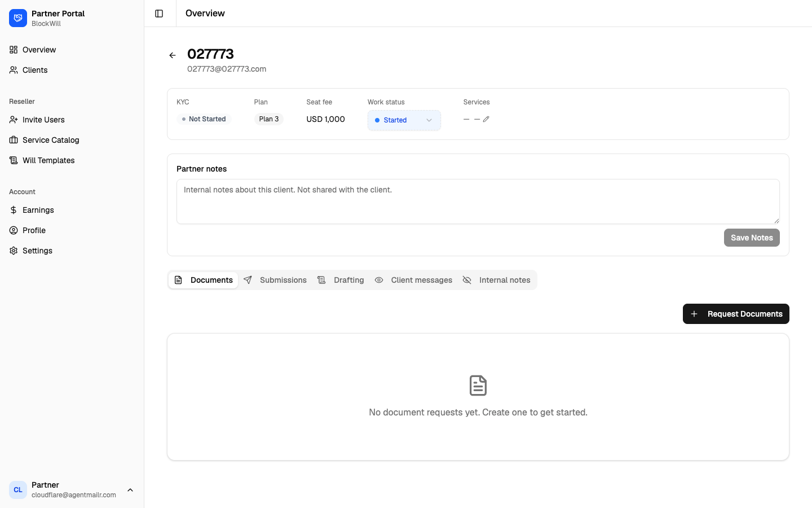Viewport: 812px width, 508px height.
Task: Open Clients in the sidebar
Action: [72, 70]
